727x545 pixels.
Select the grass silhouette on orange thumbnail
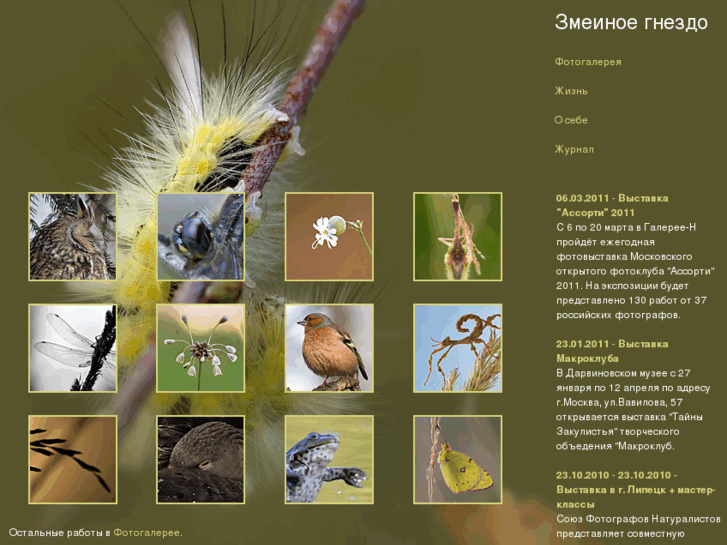(x=72, y=460)
